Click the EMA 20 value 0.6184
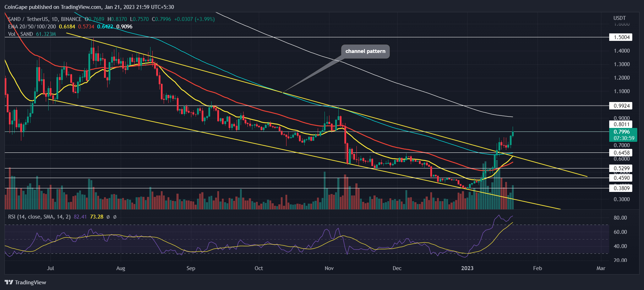 [x=67, y=27]
